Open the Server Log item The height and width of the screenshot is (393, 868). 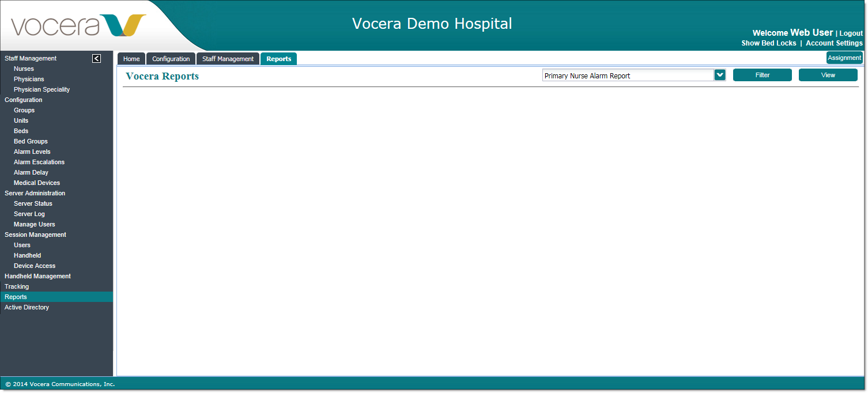(x=29, y=214)
